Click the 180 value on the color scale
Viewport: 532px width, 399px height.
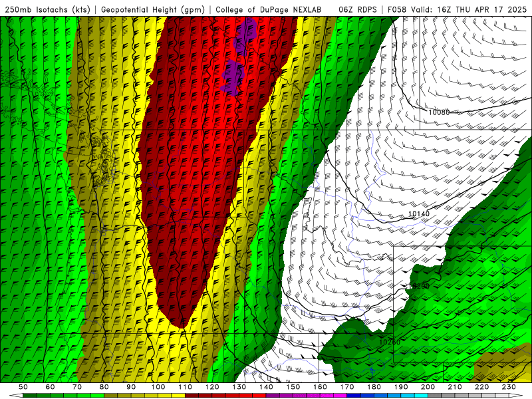coord(374,387)
